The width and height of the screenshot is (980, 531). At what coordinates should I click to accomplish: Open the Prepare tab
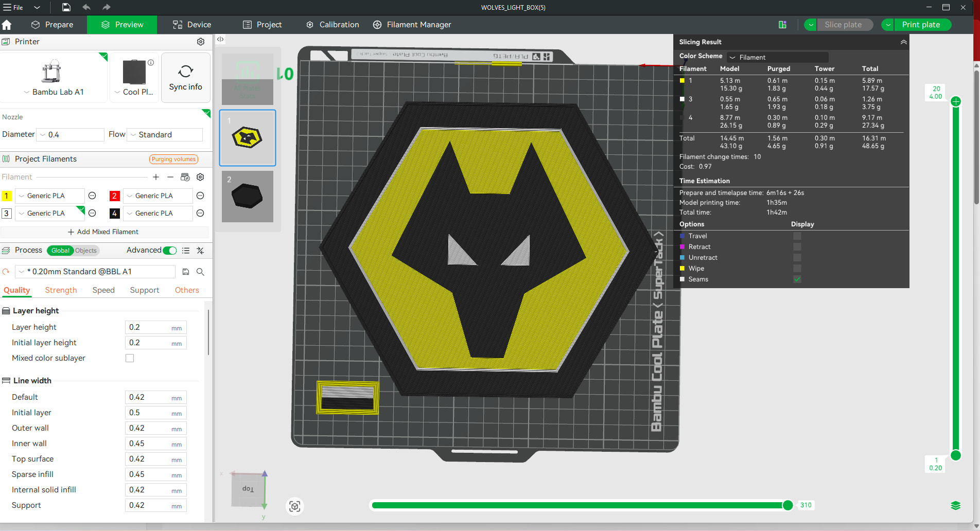(x=52, y=25)
